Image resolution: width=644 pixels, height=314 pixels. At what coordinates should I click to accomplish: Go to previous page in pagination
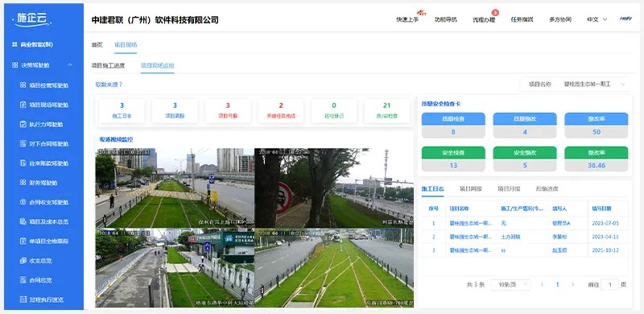[x=542, y=284]
